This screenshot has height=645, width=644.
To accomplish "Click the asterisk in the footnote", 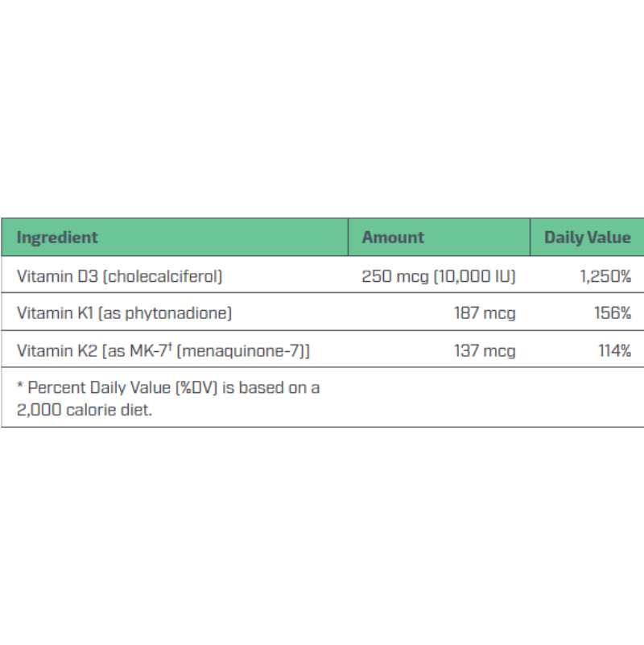I will 20,385.
